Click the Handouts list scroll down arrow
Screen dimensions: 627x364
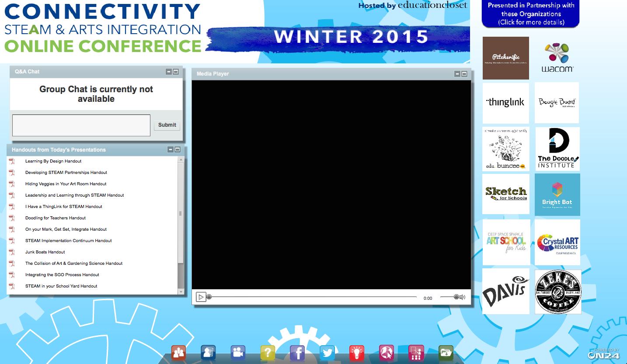point(181,291)
